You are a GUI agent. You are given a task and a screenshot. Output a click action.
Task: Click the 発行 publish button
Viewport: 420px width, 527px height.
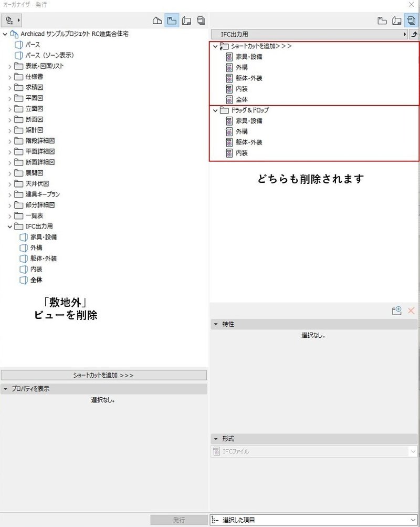coord(179,520)
